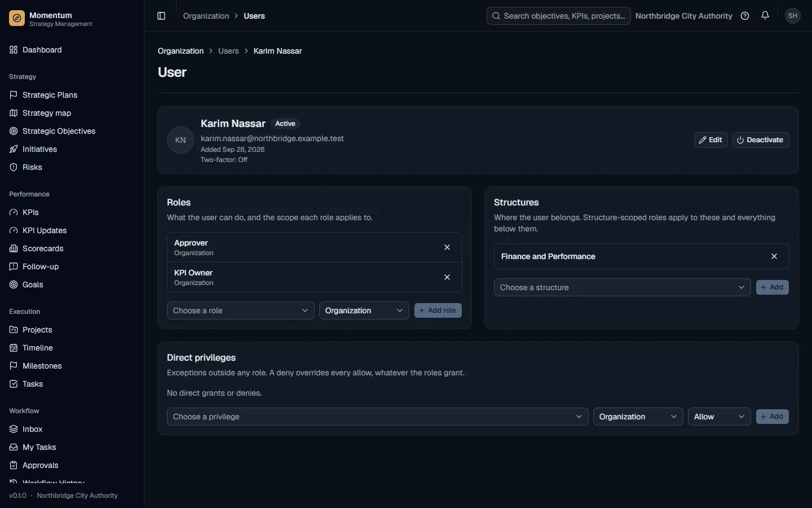Open the help icon in header
The width and height of the screenshot is (812, 508).
pyautogui.click(x=745, y=16)
